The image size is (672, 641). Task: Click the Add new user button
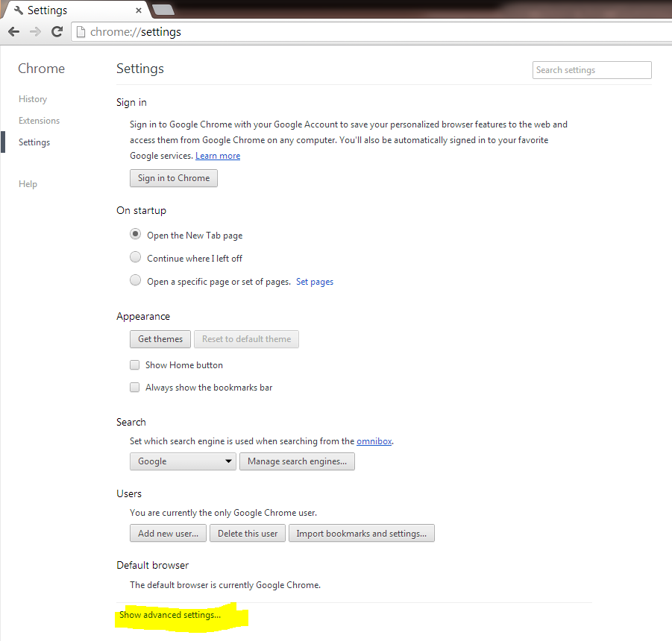tap(168, 533)
